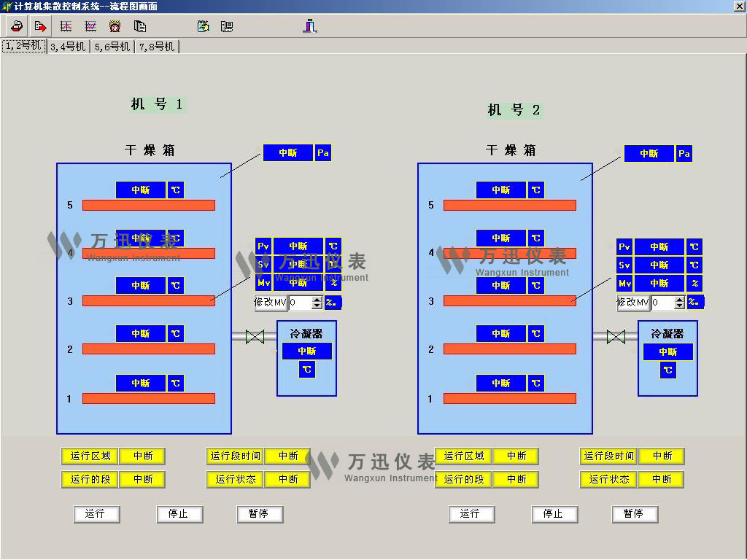Click the red alarm clock icon
Viewport: 747px width, 560px height.
tap(115, 26)
